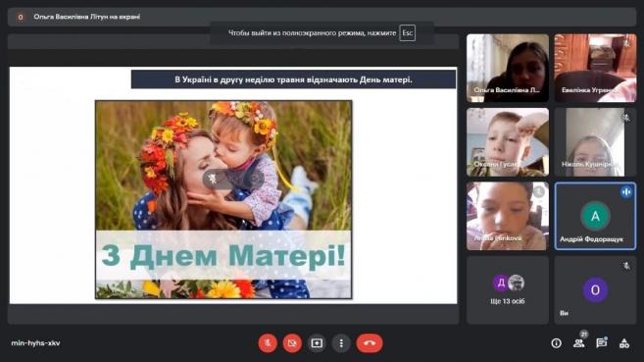The height and width of the screenshot is (362, 644).
Task: Select Евелінка video tile
Action: [x=595, y=69]
